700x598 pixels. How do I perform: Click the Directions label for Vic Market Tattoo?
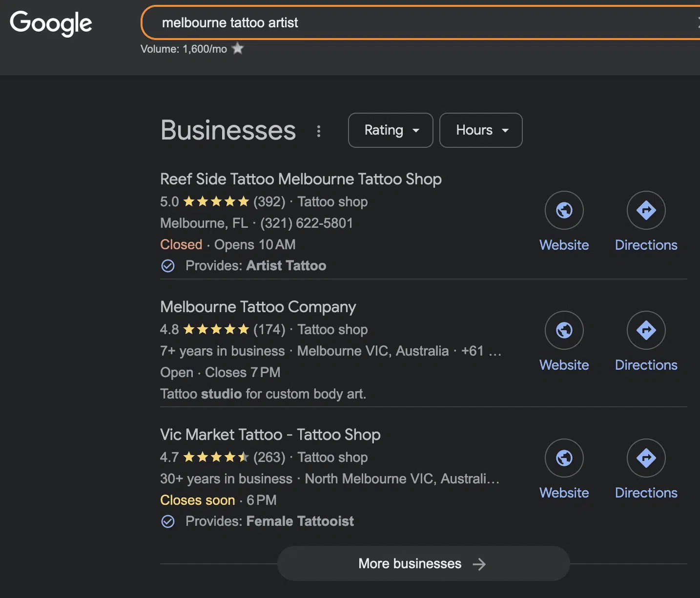(x=646, y=493)
